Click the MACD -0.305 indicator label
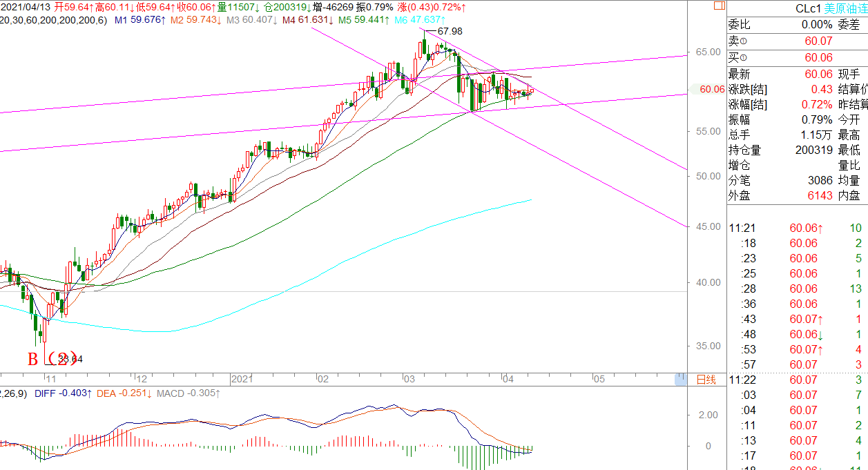868x470 pixels. point(189,393)
